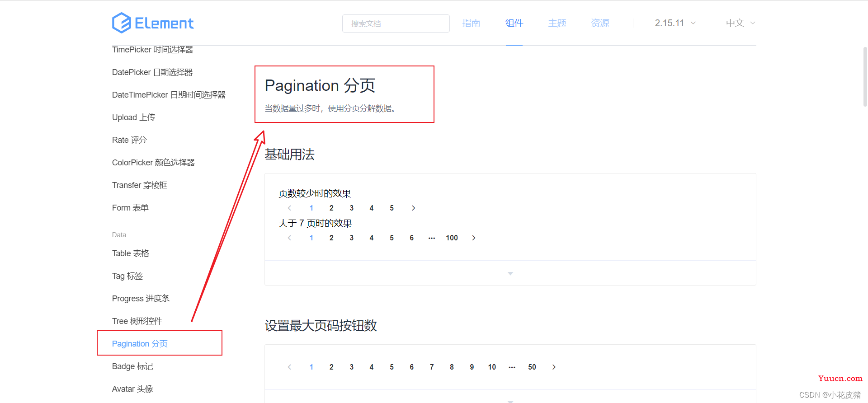The image size is (868, 403).
Task: Click the search docs input field
Action: coord(396,23)
